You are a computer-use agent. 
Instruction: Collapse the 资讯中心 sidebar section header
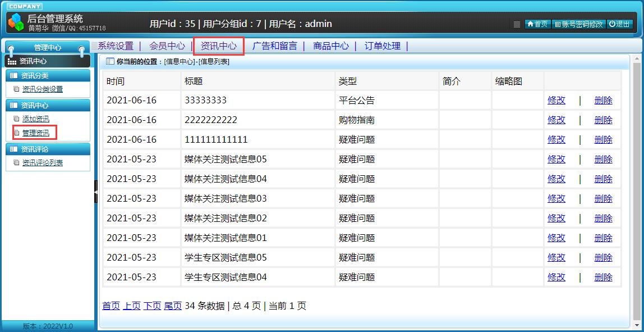tap(48, 105)
